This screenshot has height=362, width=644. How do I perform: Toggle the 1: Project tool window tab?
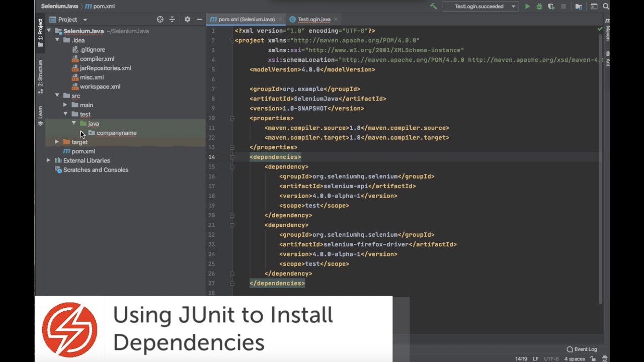tap(40, 33)
